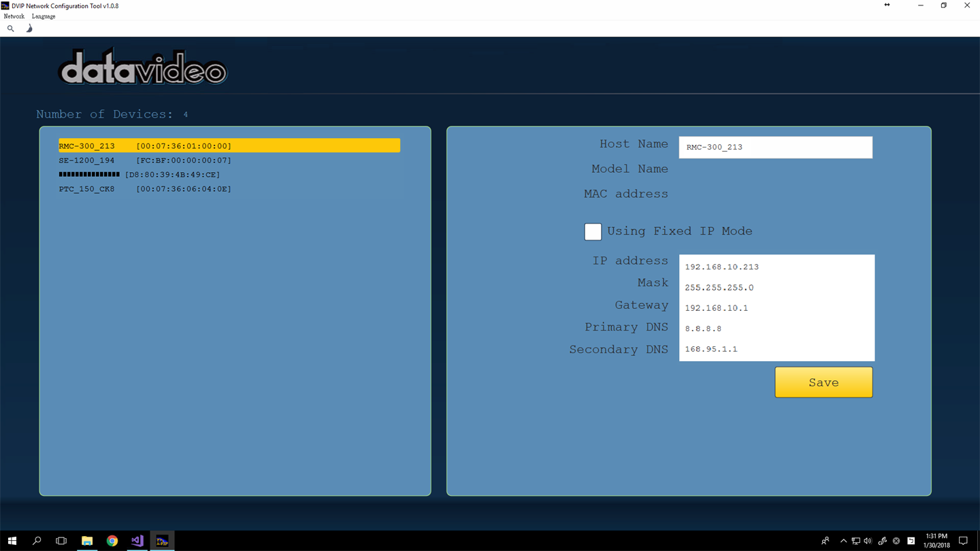Click the Gateway field 192.168.10.1
This screenshot has height=551, width=980.
777,307
